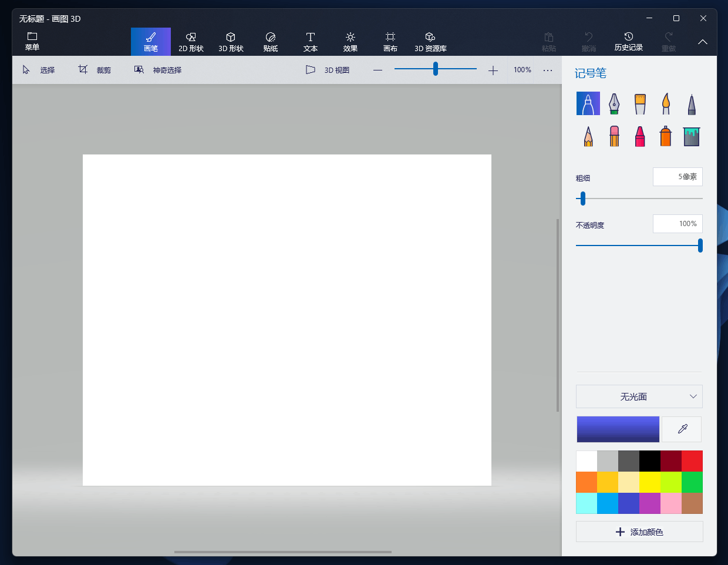Zoom in with the plus icon
The image size is (728, 565).
(493, 70)
